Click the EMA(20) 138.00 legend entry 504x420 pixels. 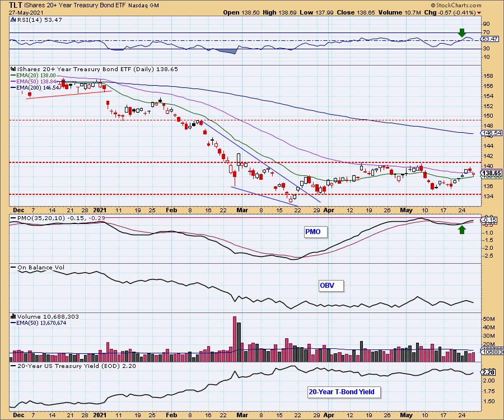[x=34, y=75]
